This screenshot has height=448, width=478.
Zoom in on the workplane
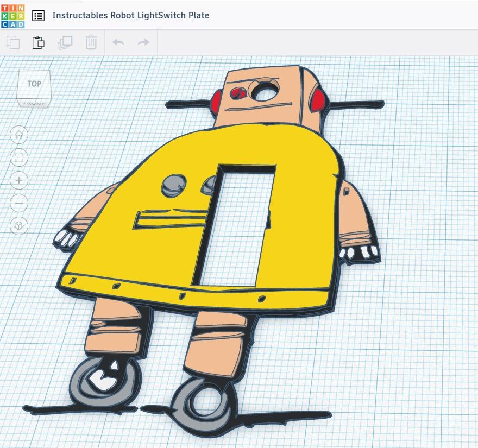tap(19, 180)
